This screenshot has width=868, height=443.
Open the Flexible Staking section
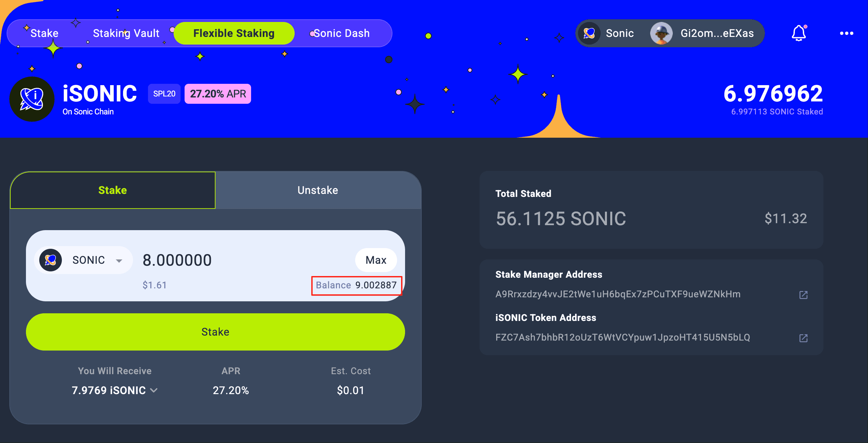tap(234, 33)
